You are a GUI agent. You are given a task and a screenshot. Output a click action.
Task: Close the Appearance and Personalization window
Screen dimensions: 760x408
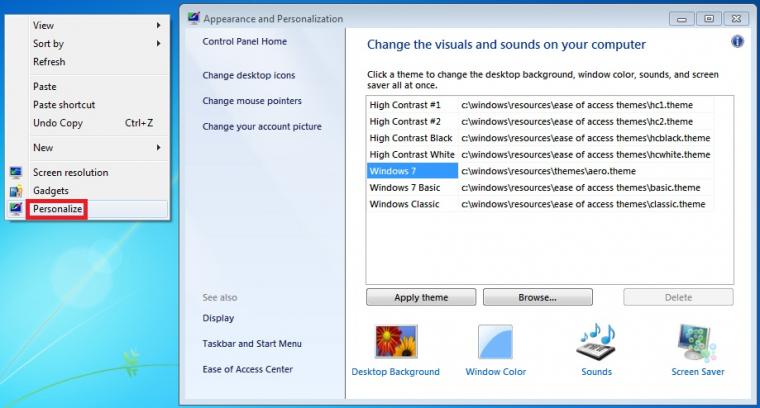(x=736, y=19)
